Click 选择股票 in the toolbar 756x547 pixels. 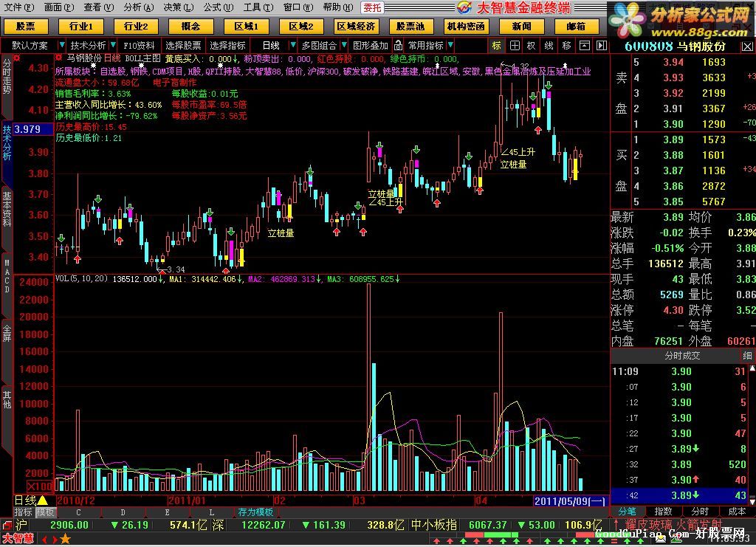tap(183, 46)
